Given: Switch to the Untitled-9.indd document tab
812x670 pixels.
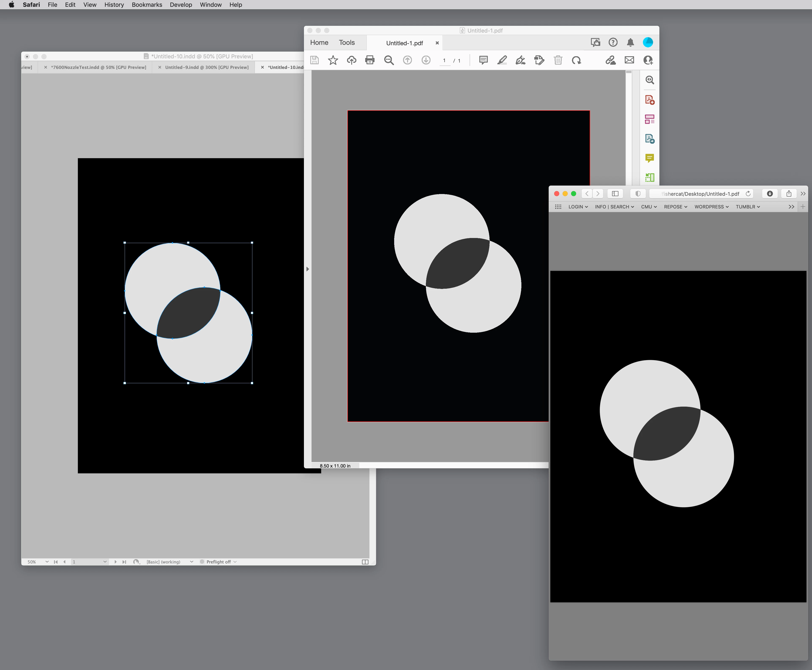Looking at the screenshot, I should (x=206, y=67).
